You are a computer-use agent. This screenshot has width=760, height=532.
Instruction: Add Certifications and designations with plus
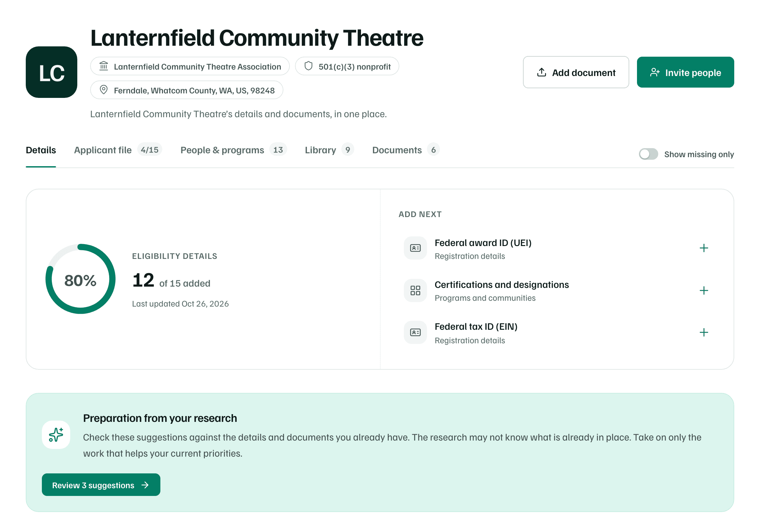point(703,290)
